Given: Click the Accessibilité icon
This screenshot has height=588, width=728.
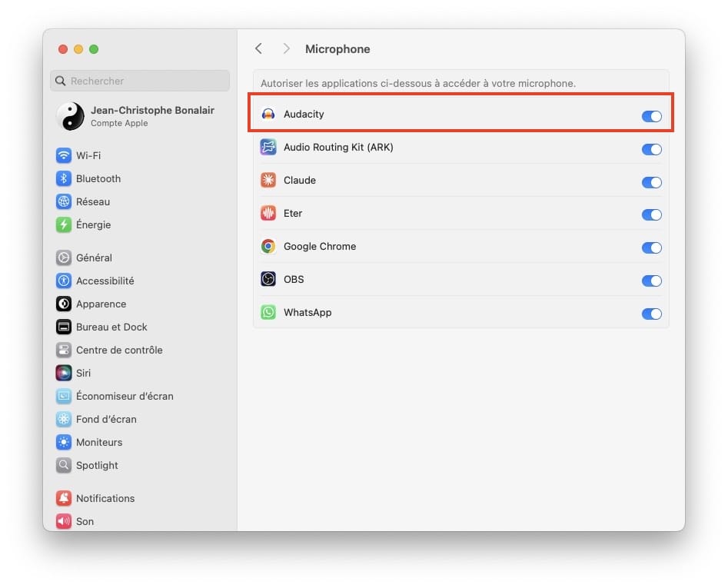Looking at the screenshot, I should pos(64,281).
